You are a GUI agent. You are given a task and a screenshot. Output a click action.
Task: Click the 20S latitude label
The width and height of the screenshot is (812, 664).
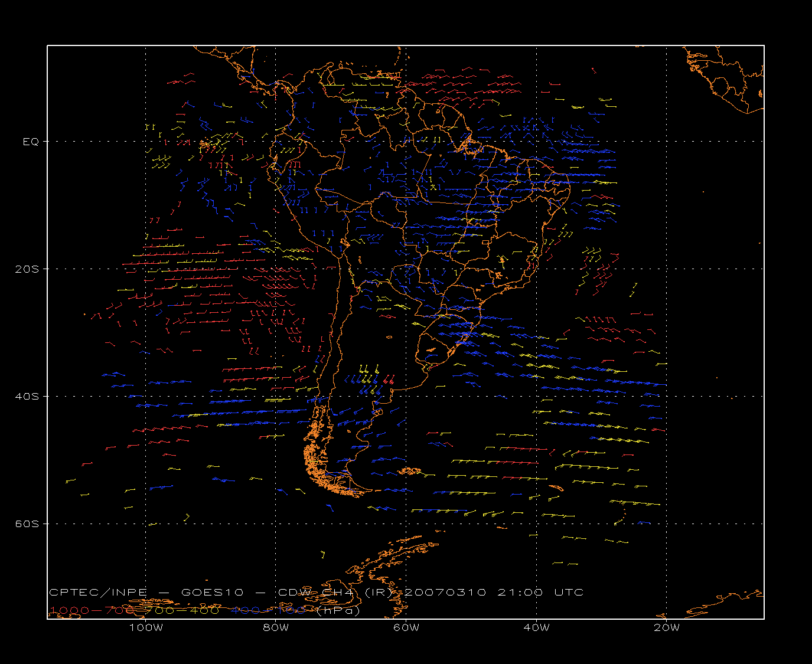click(27, 269)
